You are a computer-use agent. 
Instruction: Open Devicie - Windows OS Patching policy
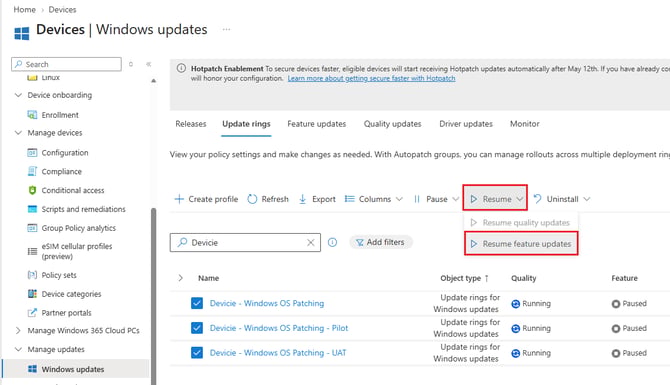tap(267, 303)
